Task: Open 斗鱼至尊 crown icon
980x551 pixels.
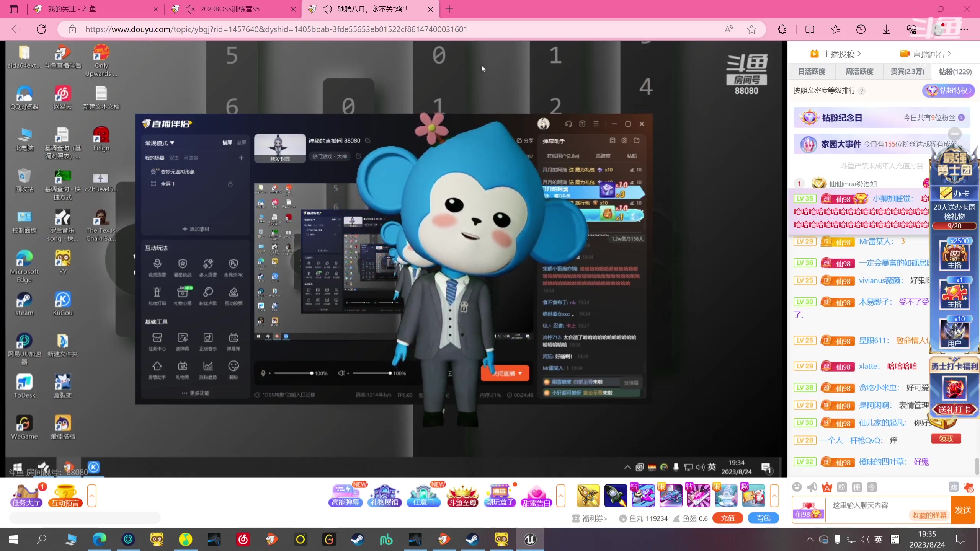Action: pyautogui.click(x=462, y=496)
